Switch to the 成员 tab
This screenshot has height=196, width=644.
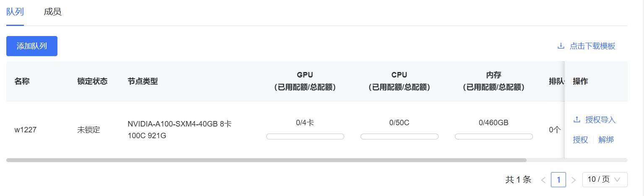[x=52, y=12]
